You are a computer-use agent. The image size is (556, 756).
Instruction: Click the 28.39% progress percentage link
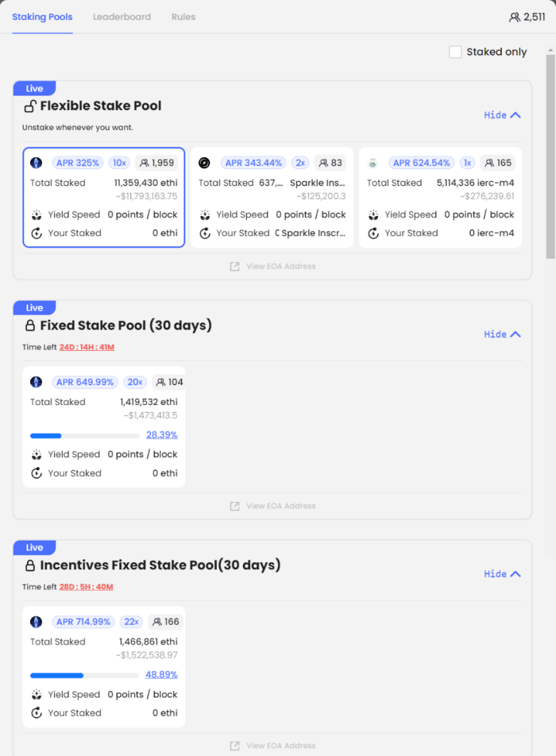pos(162,435)
